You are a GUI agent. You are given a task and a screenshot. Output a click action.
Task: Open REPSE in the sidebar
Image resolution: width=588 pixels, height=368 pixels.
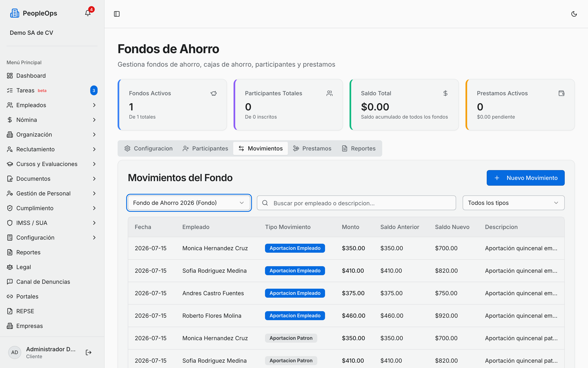click(52, 311)
